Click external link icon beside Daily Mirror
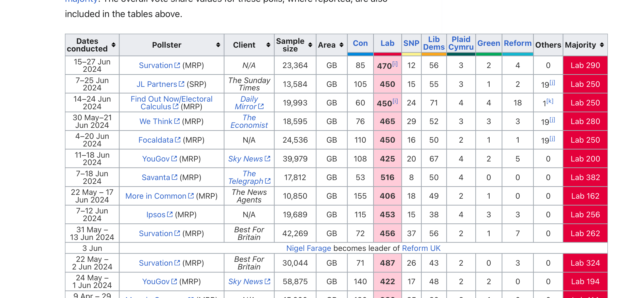The width and height of the screenshot is (644, 298). pos(261,106)
